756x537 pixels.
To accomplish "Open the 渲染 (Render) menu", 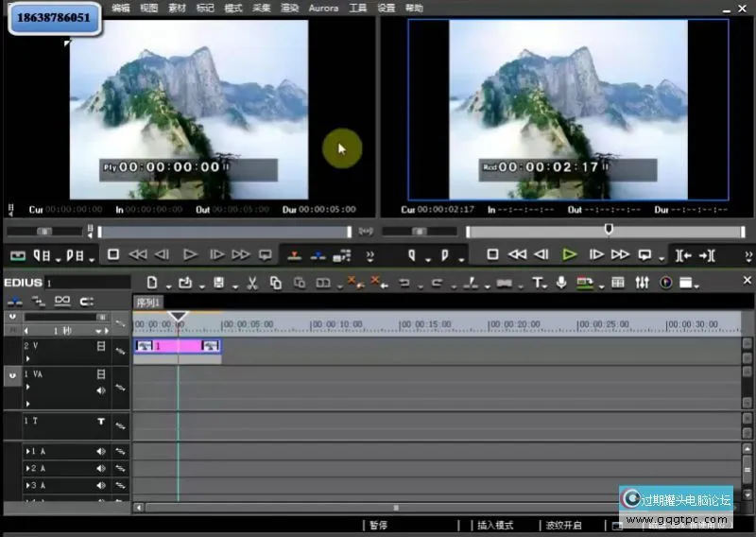I will (288, 8).
